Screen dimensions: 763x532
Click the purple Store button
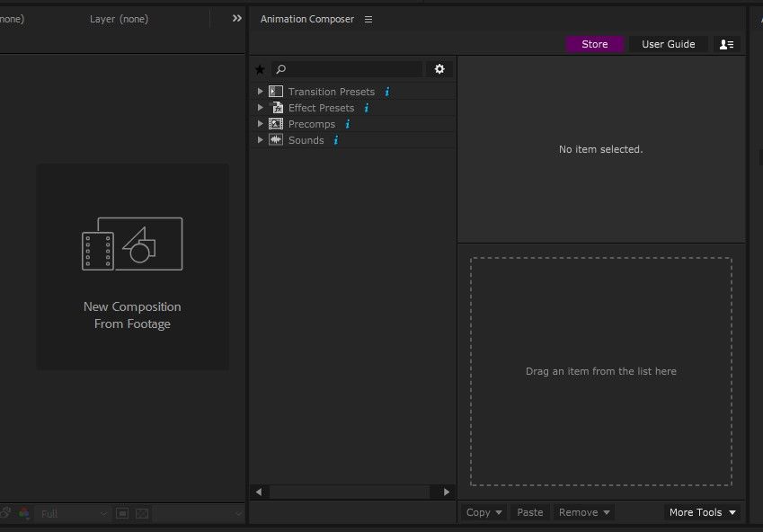(x=594, y=44)
